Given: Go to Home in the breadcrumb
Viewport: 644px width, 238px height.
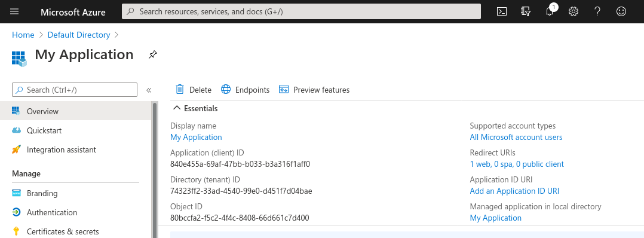Looking at the screenshot, I should 23,35.
